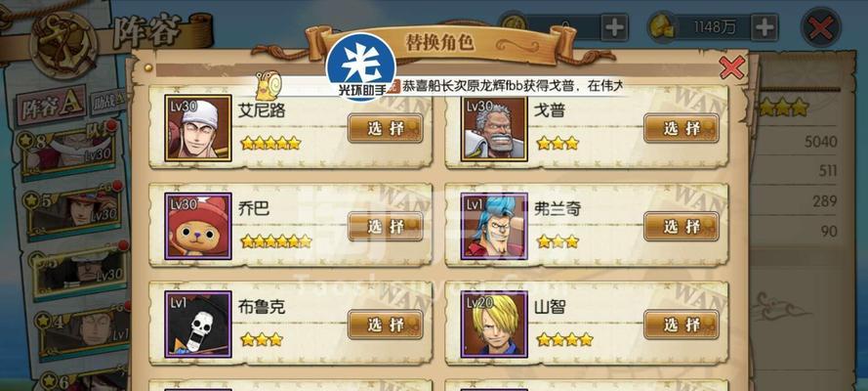Viewport: 868px width, 391px height.
Task: Select the 艾尼路 character with 选择 button
Action: pyautogui.click(x=386, y=128)
